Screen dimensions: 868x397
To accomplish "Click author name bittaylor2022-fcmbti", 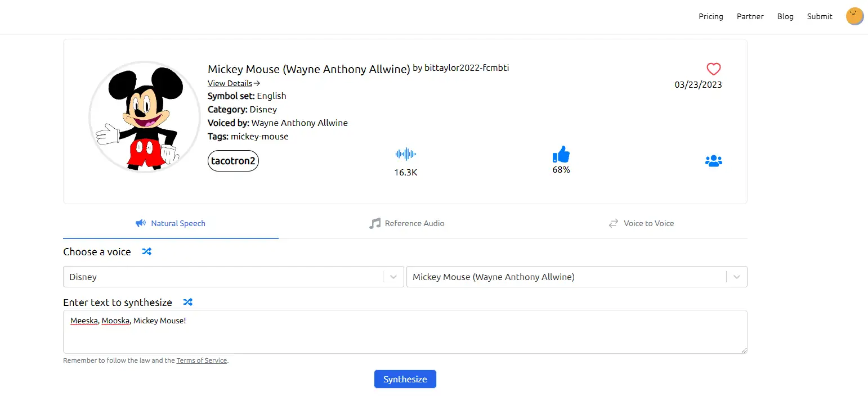I will [x=467, y=67].
